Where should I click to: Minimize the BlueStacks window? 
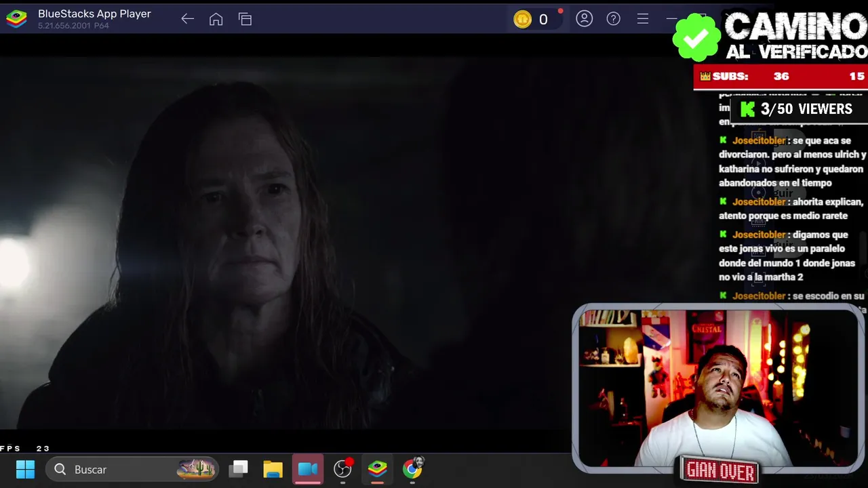point(671,19)
